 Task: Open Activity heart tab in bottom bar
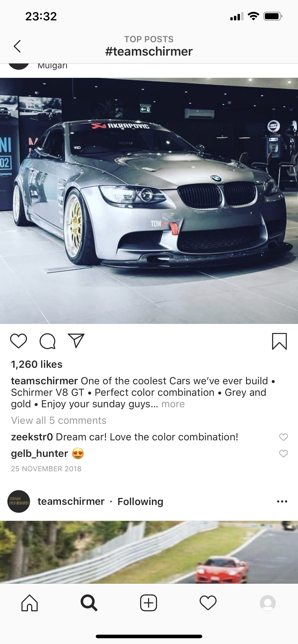[208, 603]
